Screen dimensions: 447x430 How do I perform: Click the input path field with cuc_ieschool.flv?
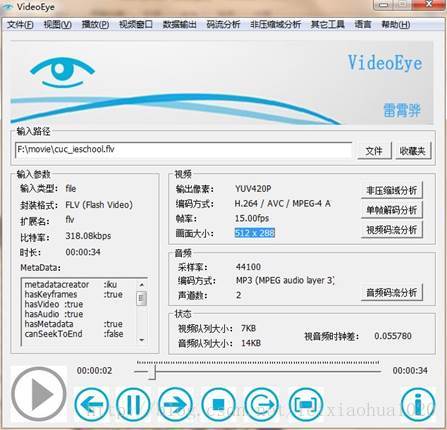(183, 150)
